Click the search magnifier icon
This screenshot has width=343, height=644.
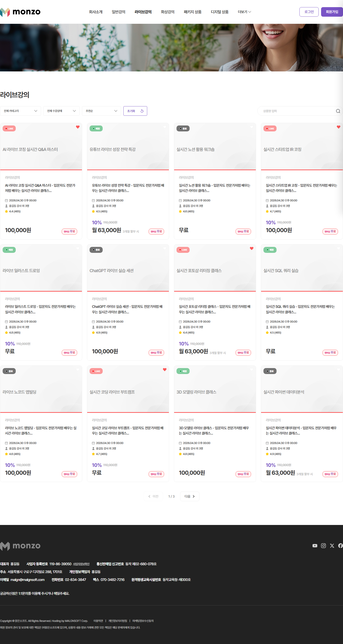click(x=338, y=111)
